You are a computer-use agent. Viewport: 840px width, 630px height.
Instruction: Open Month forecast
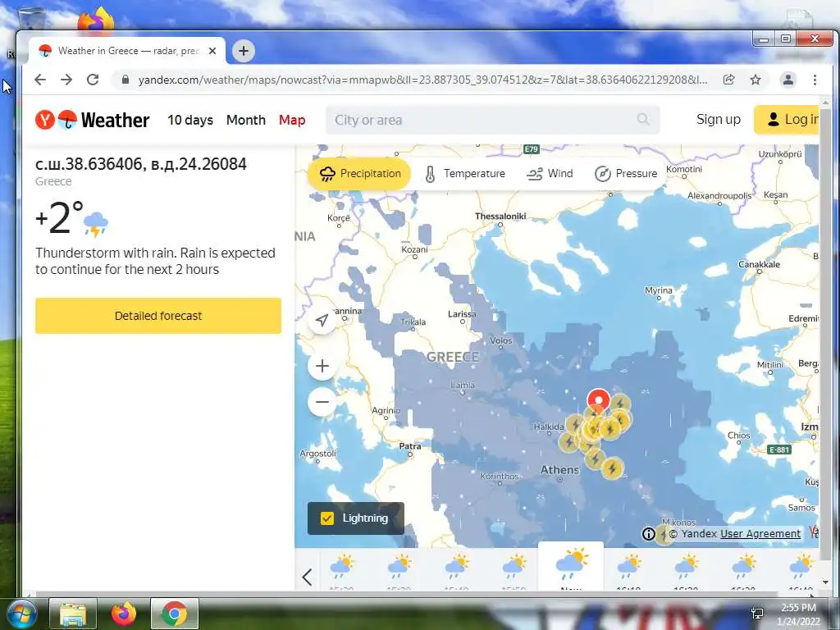246,120
